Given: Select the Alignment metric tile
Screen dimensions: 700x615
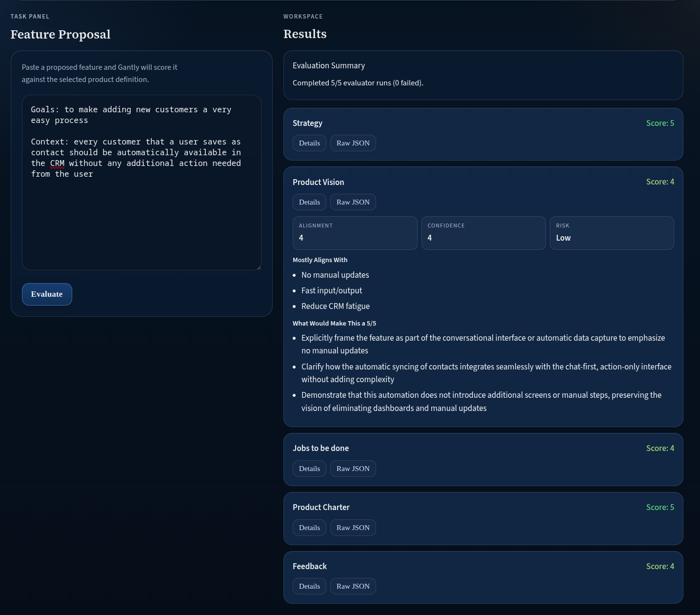Looking at the screenshot, I should (x=355, y=233).
